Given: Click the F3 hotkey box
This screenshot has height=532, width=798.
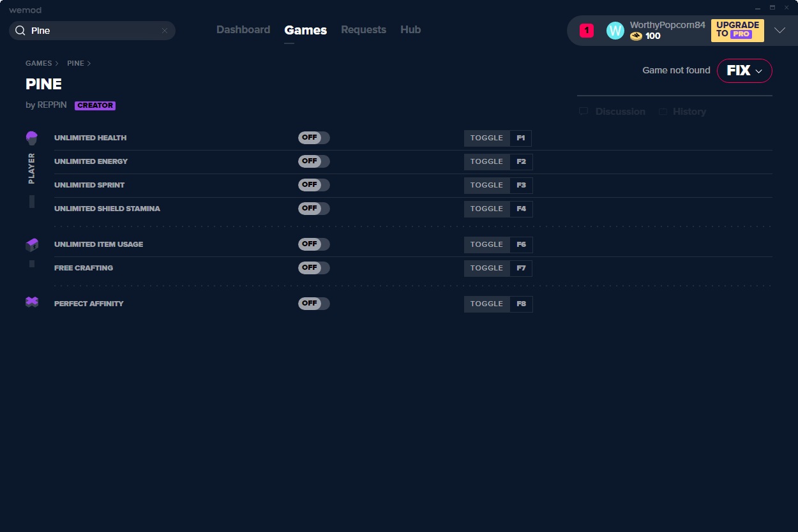Looking at the screenshot, I should click(521, 186).
